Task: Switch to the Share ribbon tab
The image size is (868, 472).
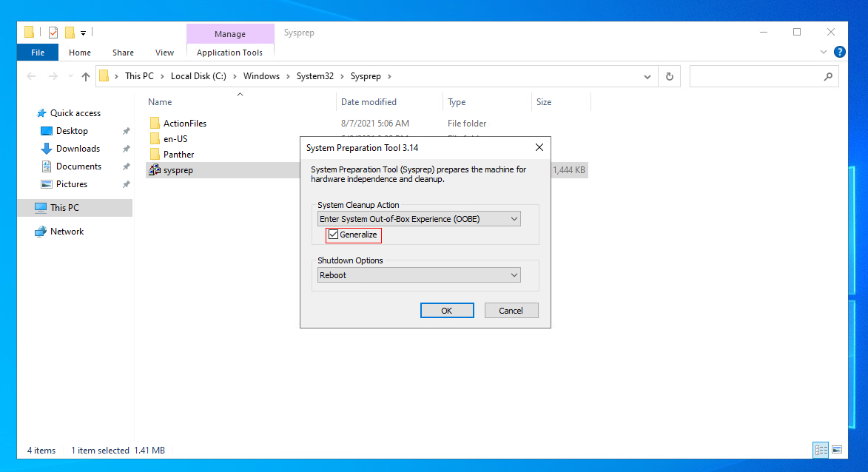Action: pos(123,53)
